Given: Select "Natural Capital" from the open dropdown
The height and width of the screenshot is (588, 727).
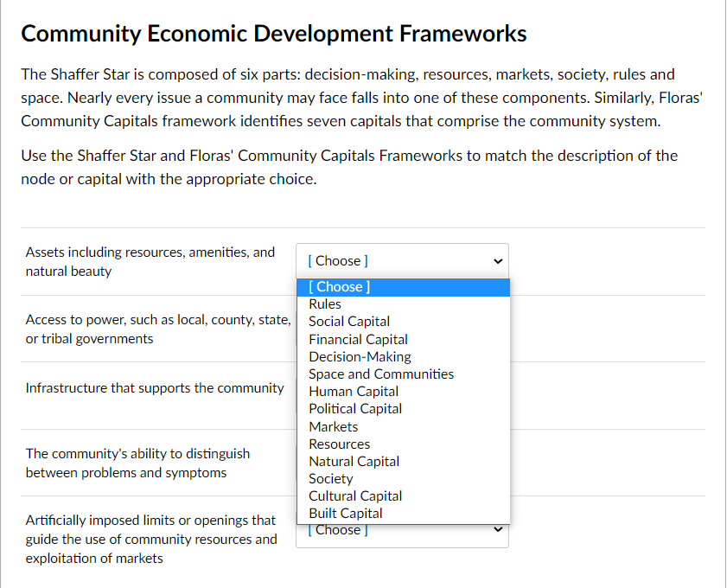Looking at the screenshot, I should pyautogui.click(x=354, y=461).
